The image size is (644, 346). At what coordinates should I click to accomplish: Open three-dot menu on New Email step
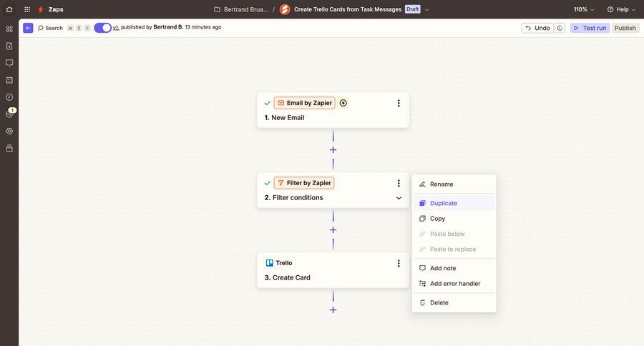[399, 103]
